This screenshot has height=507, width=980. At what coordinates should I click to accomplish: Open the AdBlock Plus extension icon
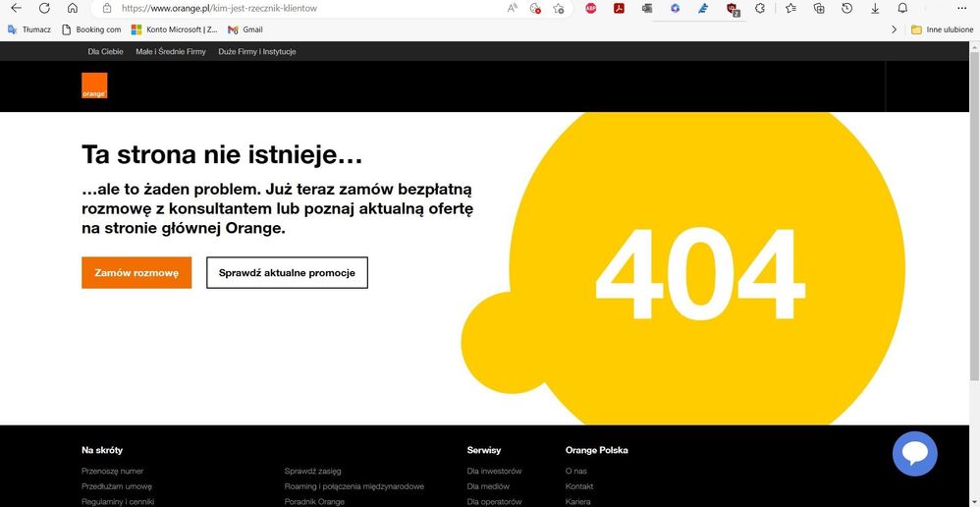591,8
